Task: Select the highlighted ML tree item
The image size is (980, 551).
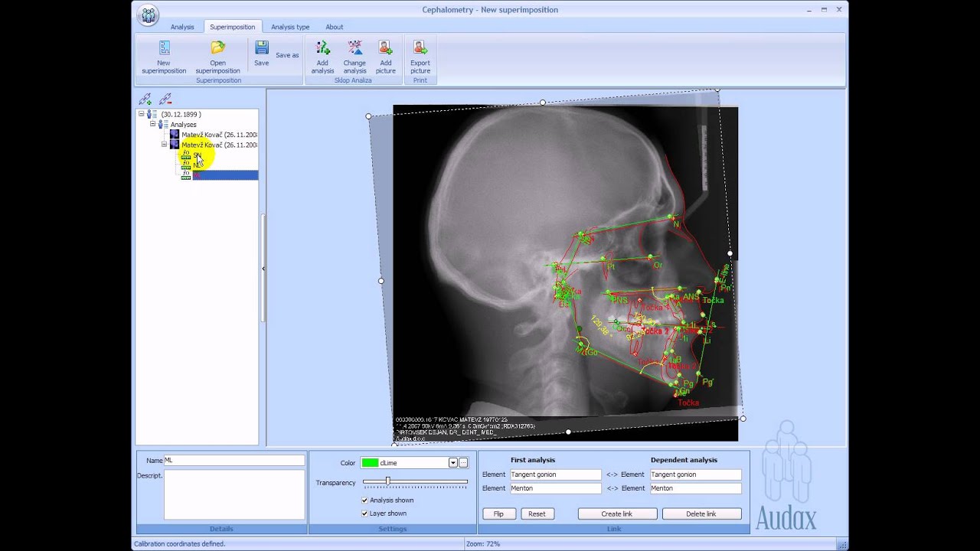Action: [225, 174]
